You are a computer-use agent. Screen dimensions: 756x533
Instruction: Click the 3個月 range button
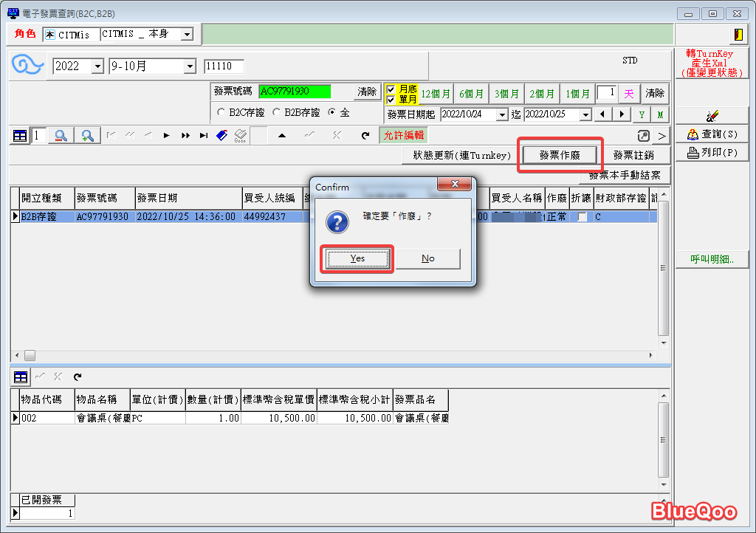506,94
